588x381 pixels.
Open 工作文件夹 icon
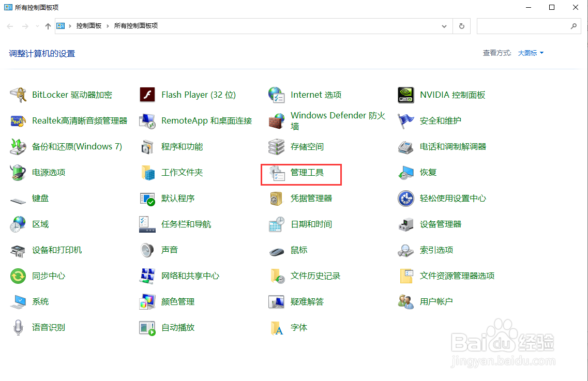tap(147, 173)
